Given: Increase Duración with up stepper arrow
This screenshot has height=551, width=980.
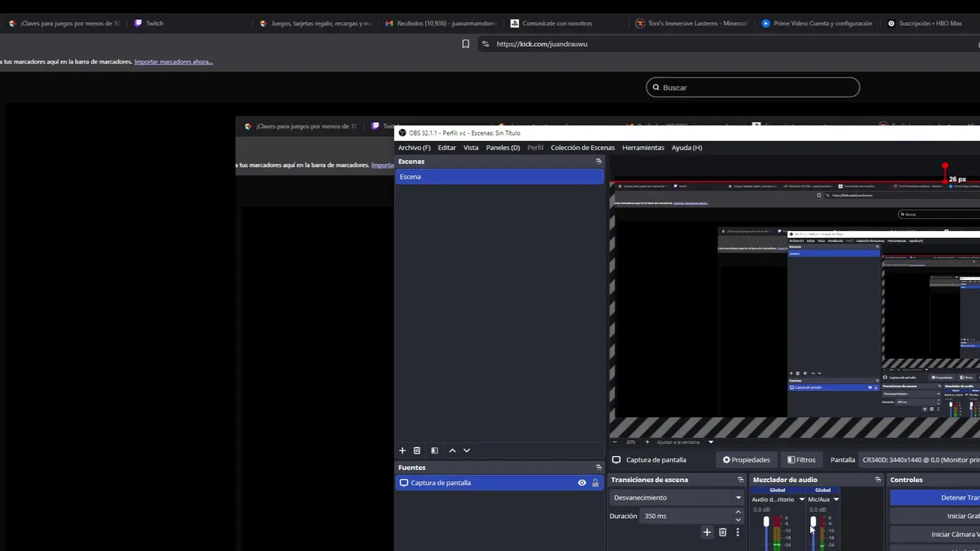Looking at the screenshot, I should 738,512.
